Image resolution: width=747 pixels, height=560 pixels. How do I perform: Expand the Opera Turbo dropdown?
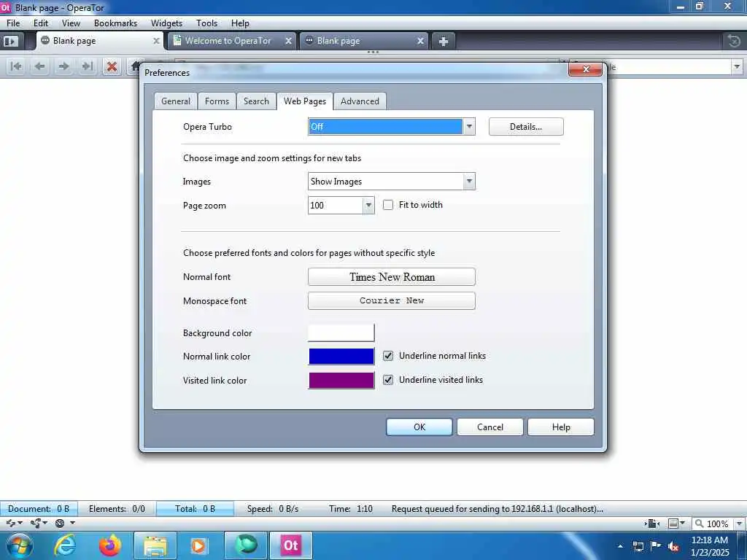point(469,127)
